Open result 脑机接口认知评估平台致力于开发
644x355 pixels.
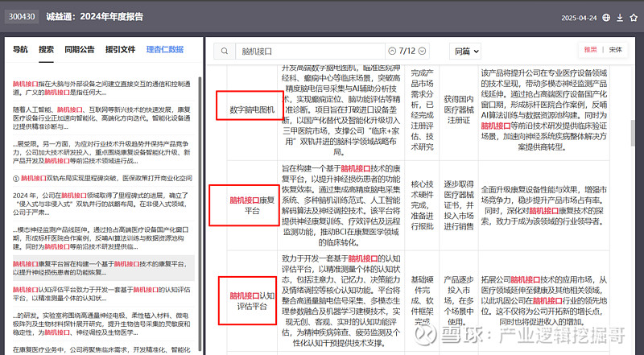click(x=102, y=294)
